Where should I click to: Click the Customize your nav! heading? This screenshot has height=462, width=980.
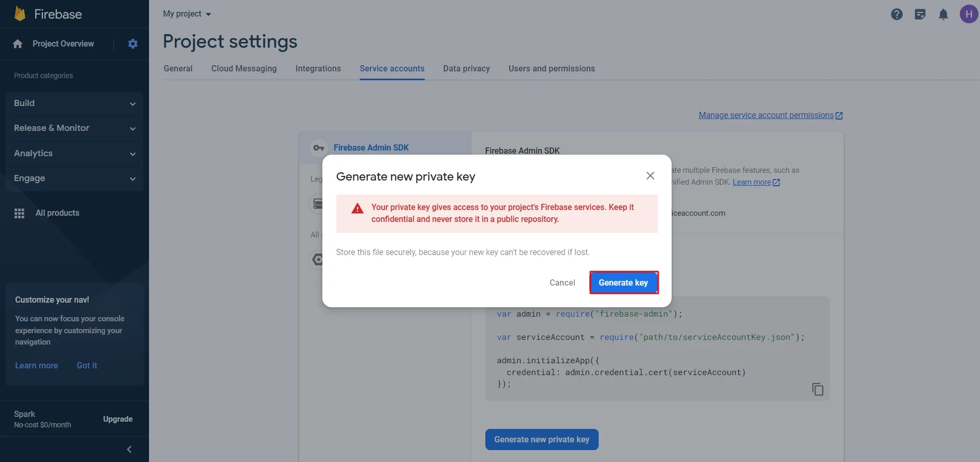click(52, 300)
